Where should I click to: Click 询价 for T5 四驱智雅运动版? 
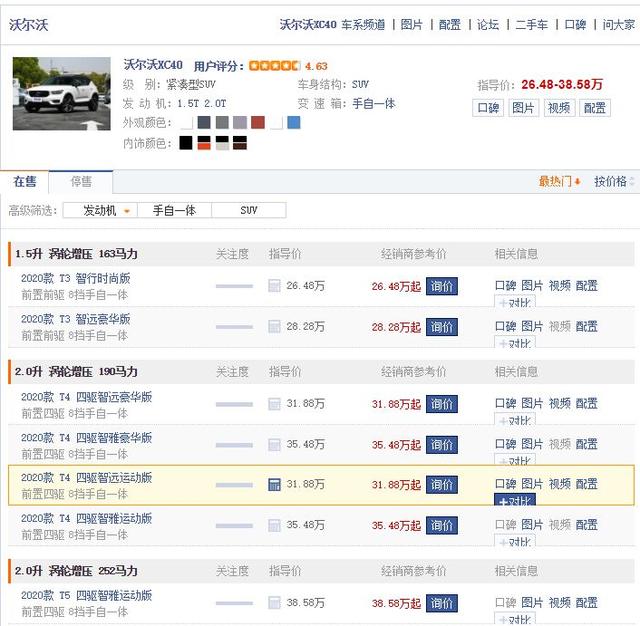tap(442, 603)
